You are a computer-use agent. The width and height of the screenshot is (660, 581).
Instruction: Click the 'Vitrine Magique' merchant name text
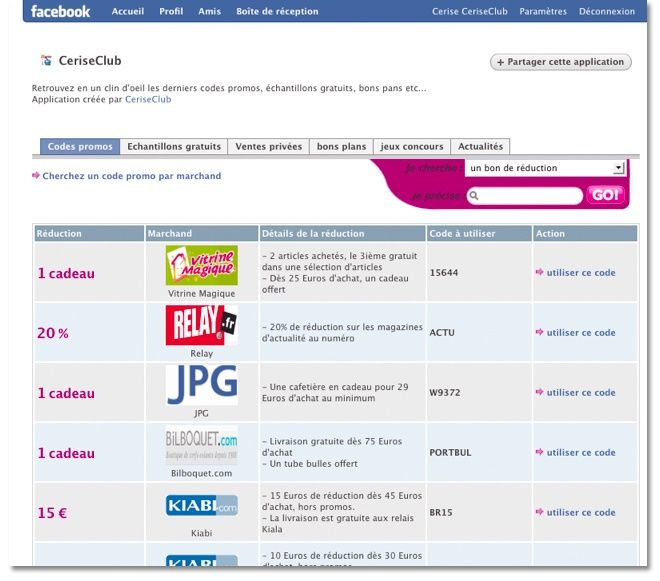(202, 293)
